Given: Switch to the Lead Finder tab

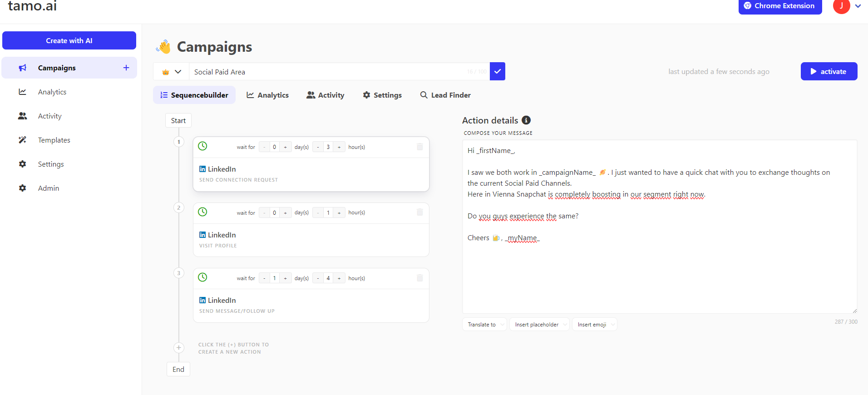Looking at the screenshot, I should (x=445, y=95).
